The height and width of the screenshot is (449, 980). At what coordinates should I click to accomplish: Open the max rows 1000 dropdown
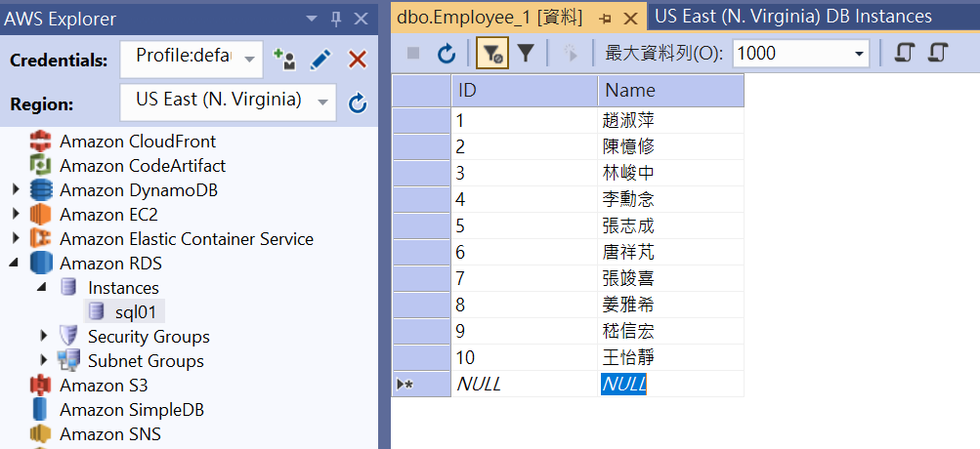861,54
